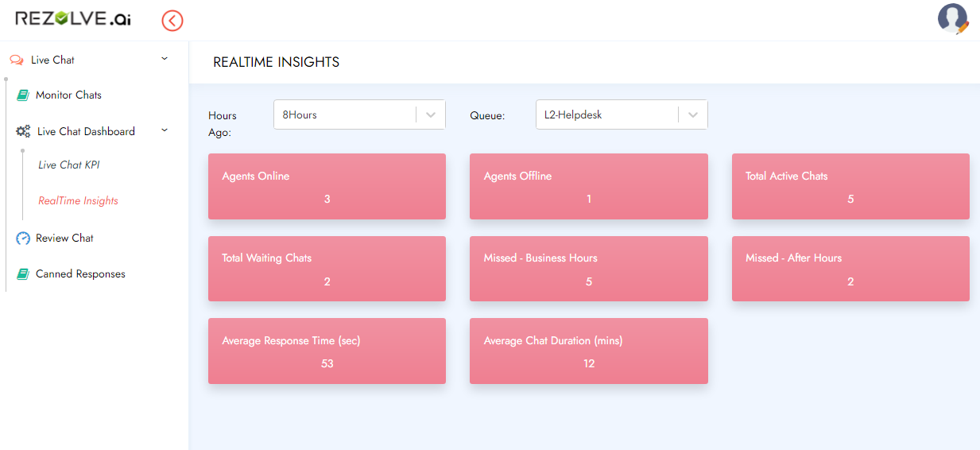
Task: Open Canned Responses page
Action: tap(80, 274)
